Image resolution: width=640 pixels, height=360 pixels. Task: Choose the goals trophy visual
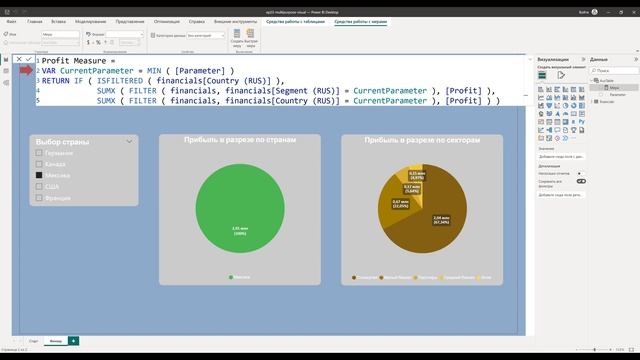573,130
